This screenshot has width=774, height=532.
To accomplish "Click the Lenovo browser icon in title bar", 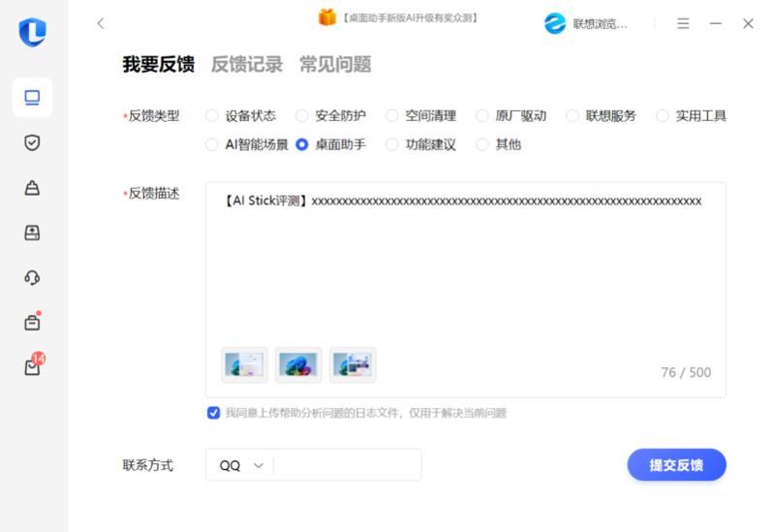I will coord(555,23).
